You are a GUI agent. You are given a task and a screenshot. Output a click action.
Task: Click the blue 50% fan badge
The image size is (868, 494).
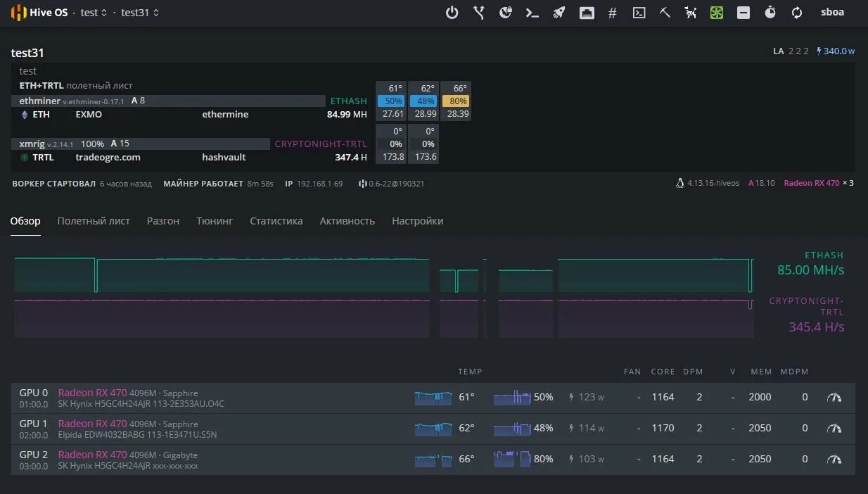[x=391, y=101]
